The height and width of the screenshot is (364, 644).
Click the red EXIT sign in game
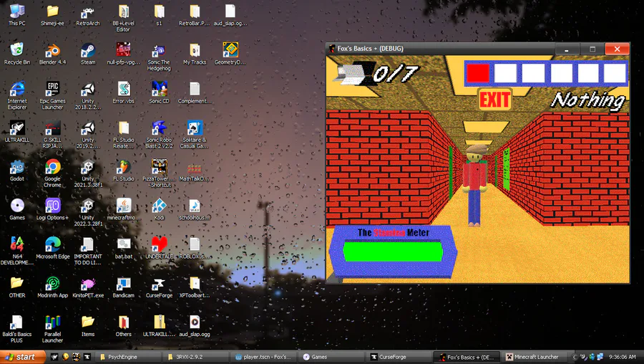point(494,99)
